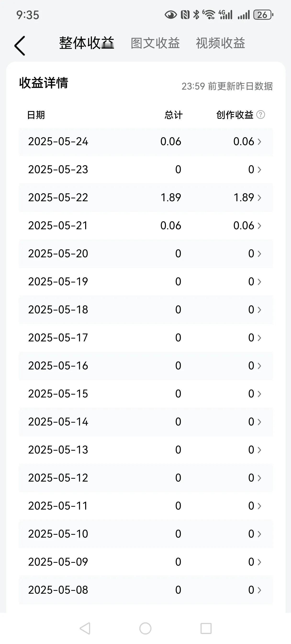This screenshot has width=291, height=644.
Task: Select the 2025-05-23 date row
Action: (146, 170)
